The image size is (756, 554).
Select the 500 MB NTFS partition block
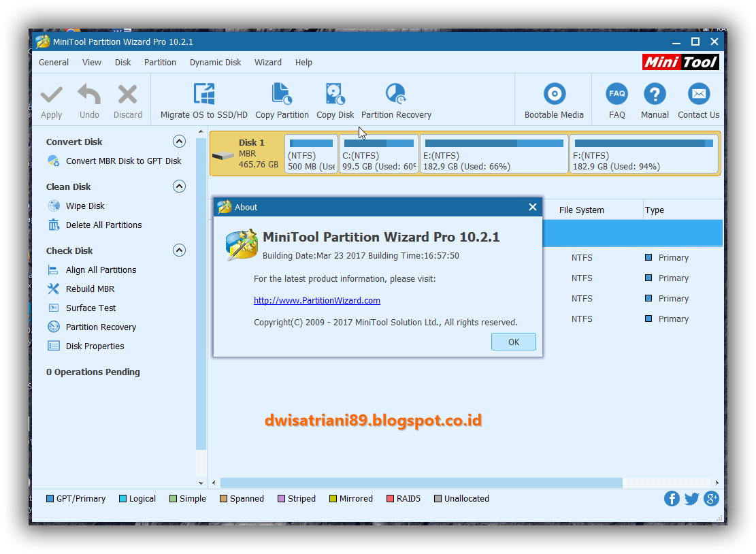tap(311, 154)
